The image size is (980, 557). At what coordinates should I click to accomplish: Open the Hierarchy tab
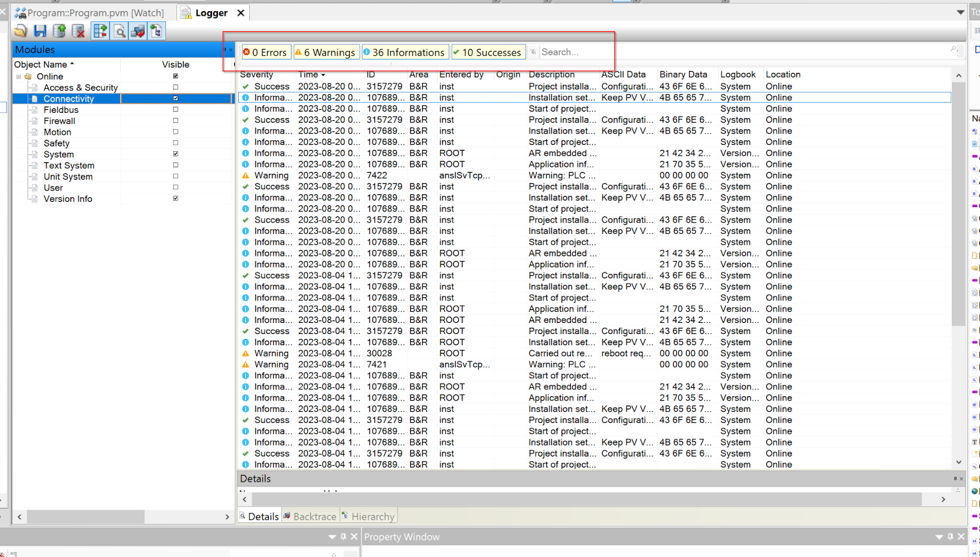pyautogui.click(x=368, y=517)
